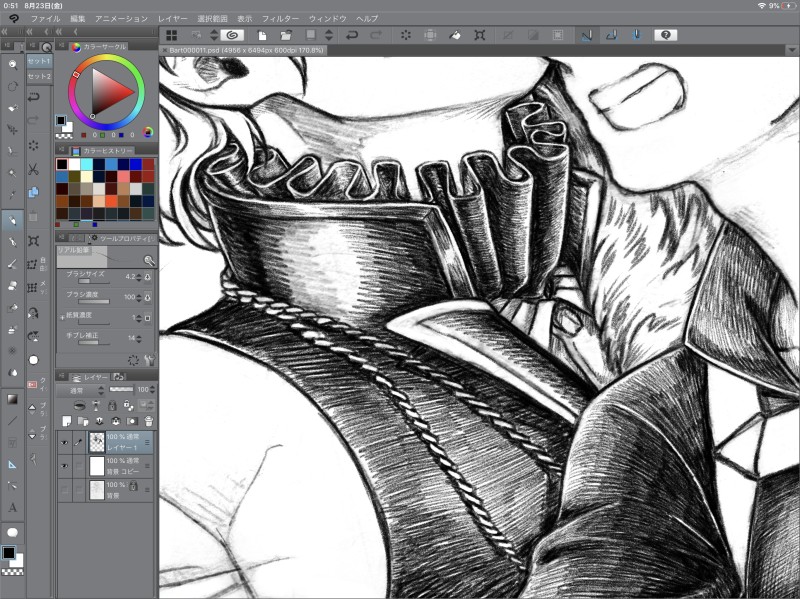Open the フィルター menu
This screenshot has width=800, height=599.
pyautogui.click(x=280, y=19)
